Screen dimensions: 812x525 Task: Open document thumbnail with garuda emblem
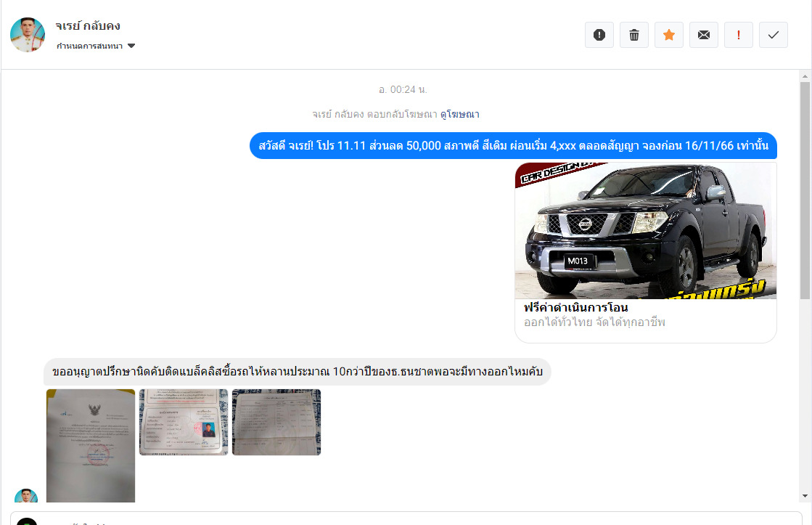pos(91,445)
